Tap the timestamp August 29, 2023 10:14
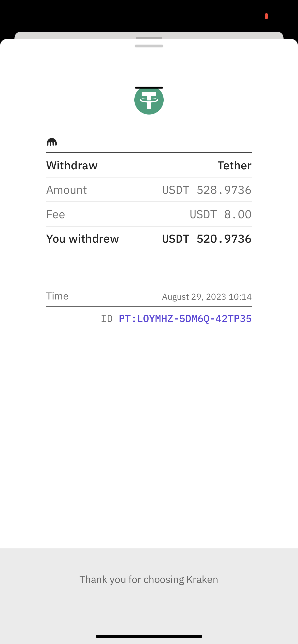The width and height of the screenshot is (298, 644). click(207, 297)
